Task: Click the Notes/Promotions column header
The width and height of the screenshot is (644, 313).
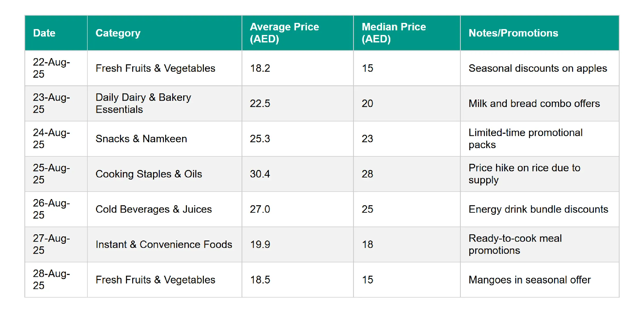Action: 513,33
